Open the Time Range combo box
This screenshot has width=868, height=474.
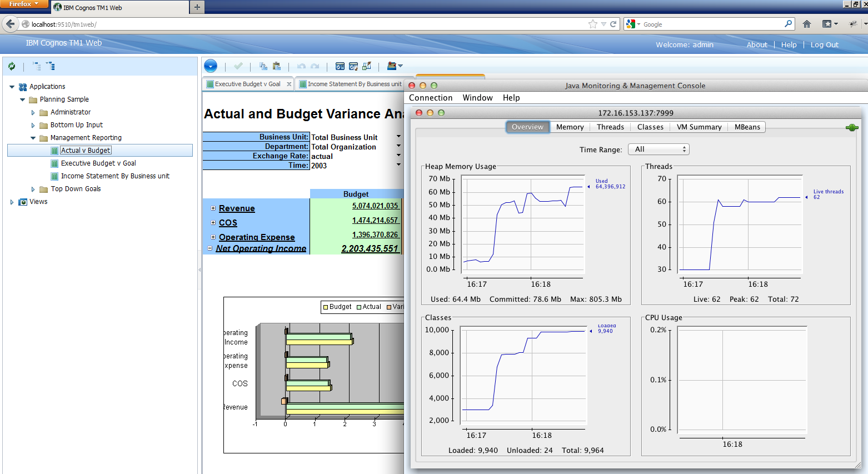click(659, 149)
